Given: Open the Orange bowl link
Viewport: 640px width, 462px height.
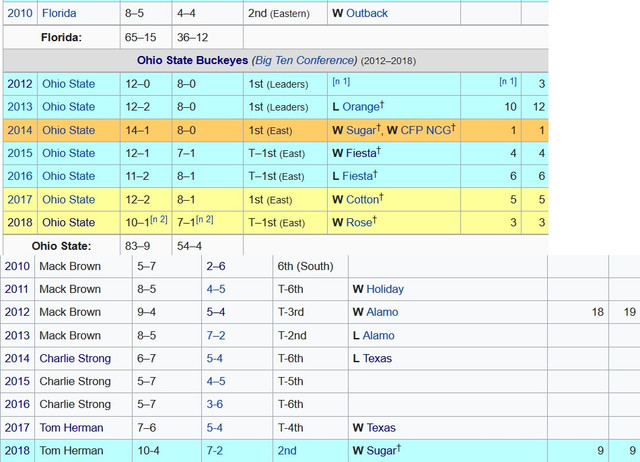Looking at the screenshot, I should tap(362, 107).
